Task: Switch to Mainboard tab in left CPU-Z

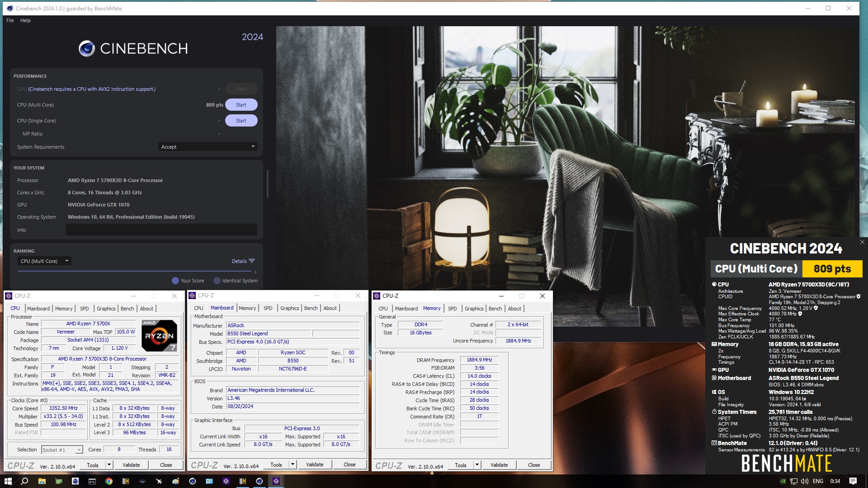Action: [38, 309]
